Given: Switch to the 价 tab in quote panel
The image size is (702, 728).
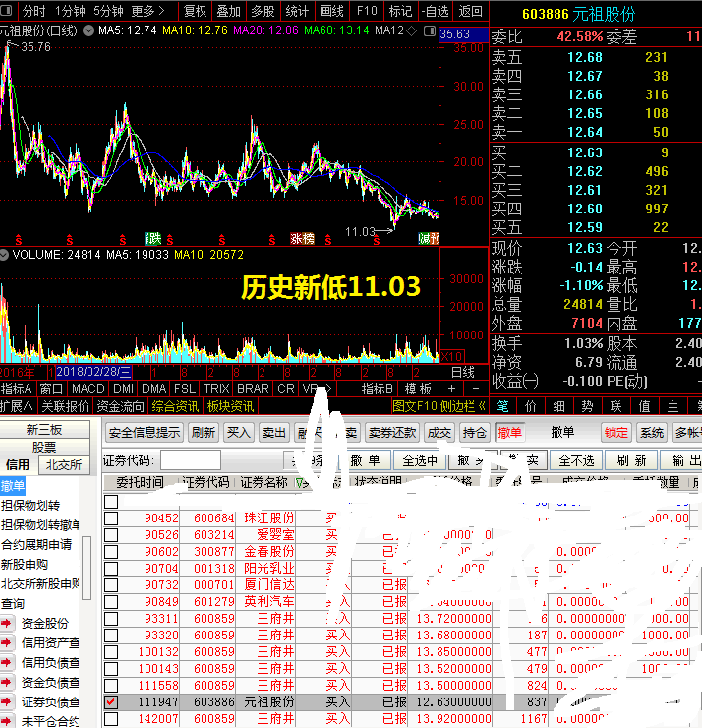Looking at the screenshot, I should (x=530, y=406).
